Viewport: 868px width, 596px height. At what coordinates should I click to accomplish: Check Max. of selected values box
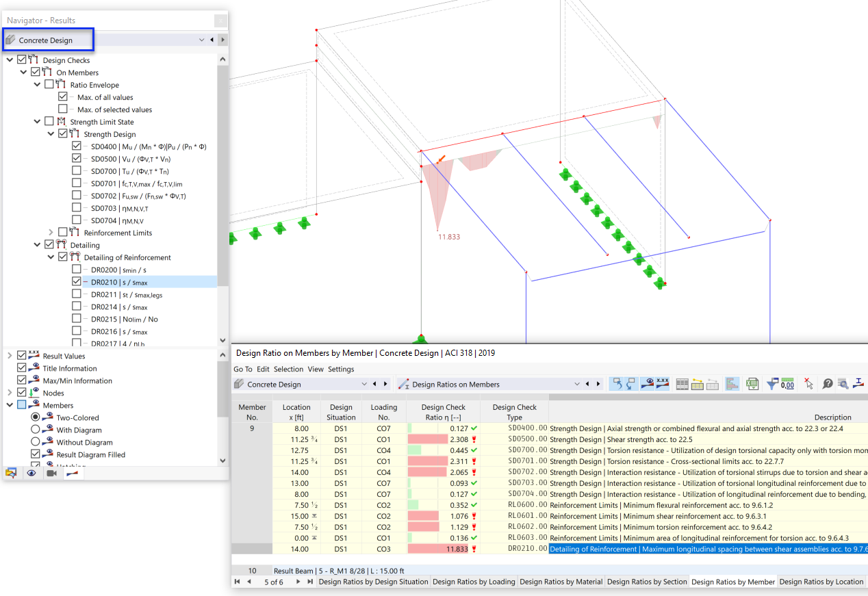click(63, 109)
